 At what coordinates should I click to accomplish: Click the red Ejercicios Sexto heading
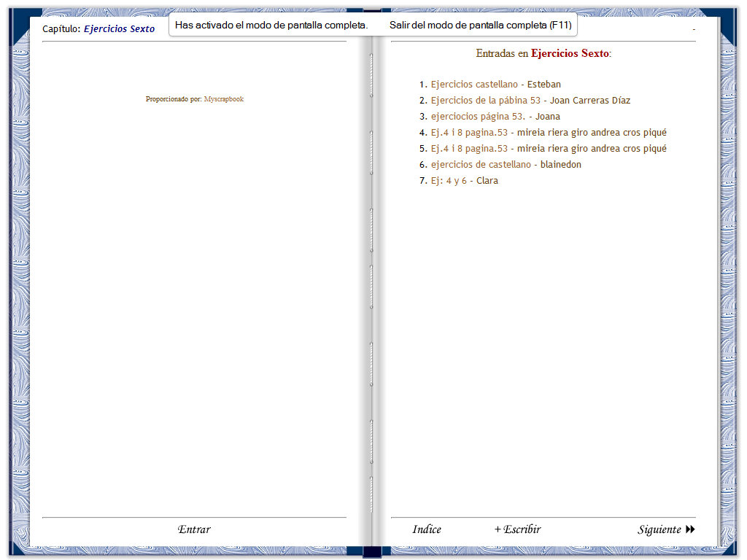point(569,53)
